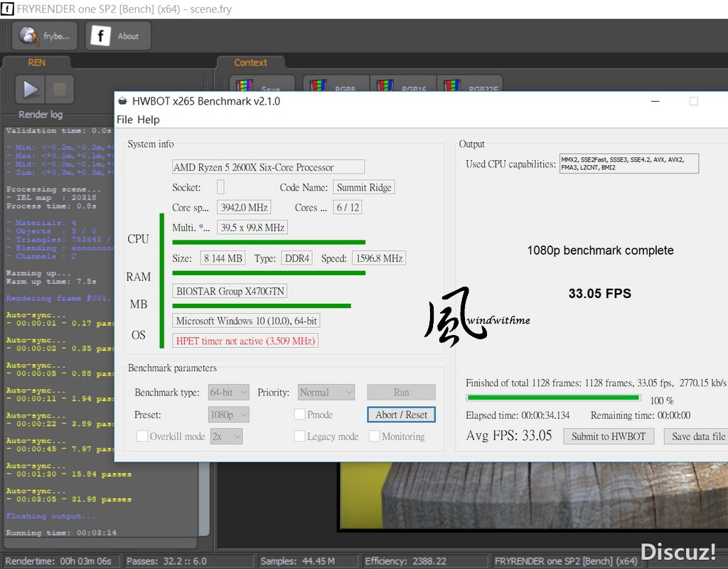Enable the Monitoring checkbox

click(374, 436)
